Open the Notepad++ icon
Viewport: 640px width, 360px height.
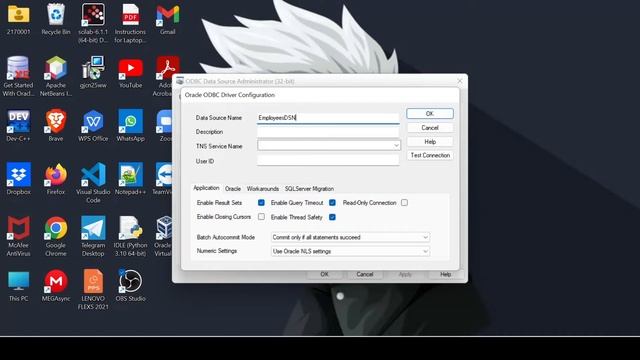click(x=130, y=179)
